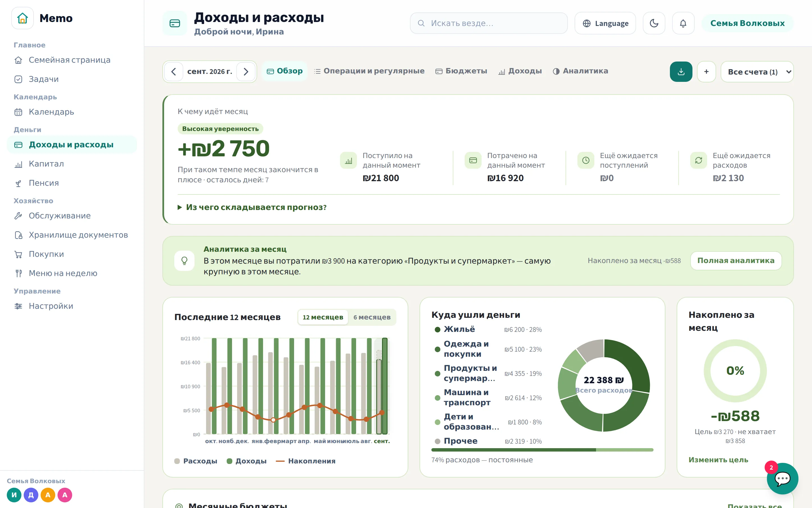812x508 pixels.
Task: Go to the next month arrow
Action: [246, 72]
